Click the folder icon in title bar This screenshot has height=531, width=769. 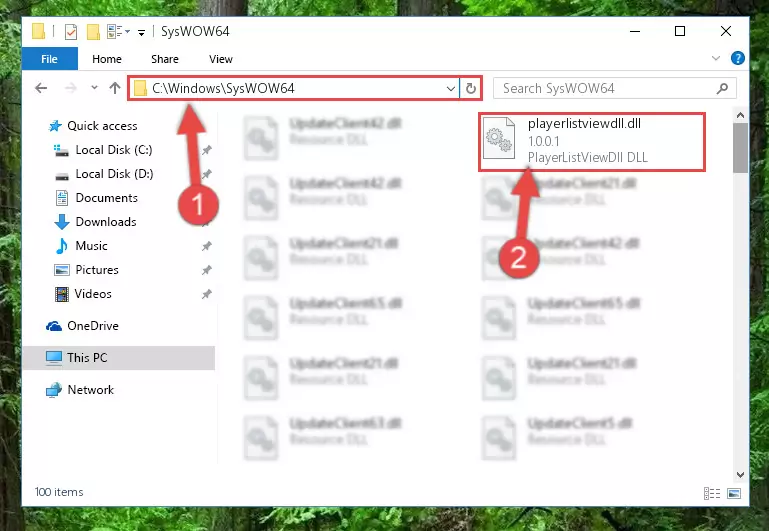(39, 31)
